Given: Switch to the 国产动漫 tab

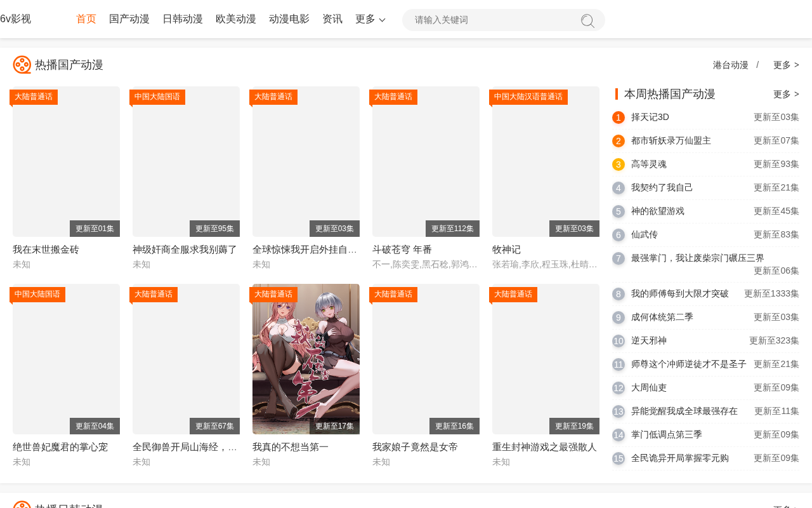Looking at the screenshot, I should (x=129, y=19).
